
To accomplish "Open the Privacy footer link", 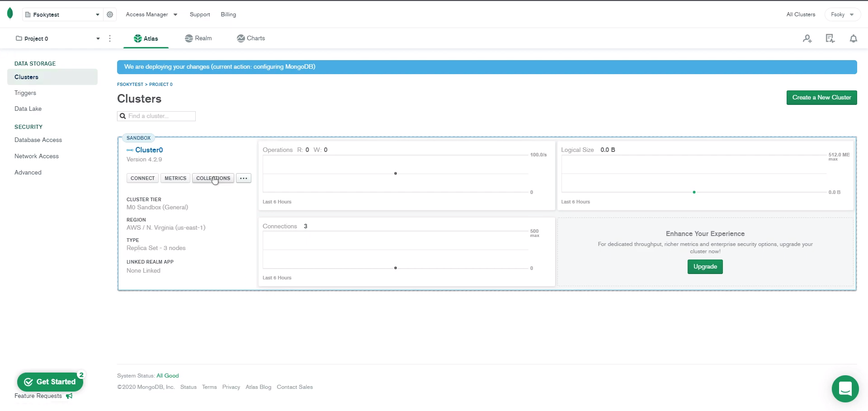I will click(x=231, y=387).
